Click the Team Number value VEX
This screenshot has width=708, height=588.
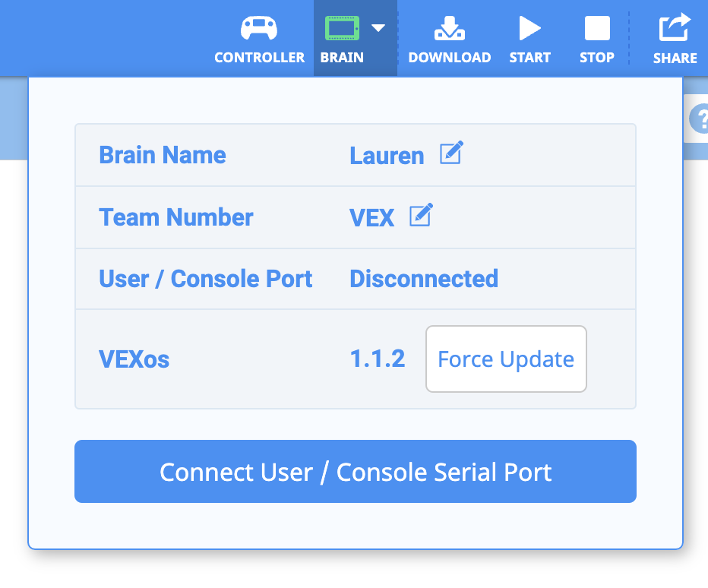pos(371,217)
